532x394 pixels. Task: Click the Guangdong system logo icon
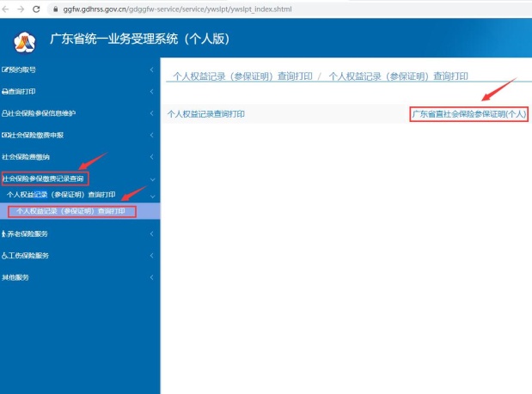coord(25,40)
